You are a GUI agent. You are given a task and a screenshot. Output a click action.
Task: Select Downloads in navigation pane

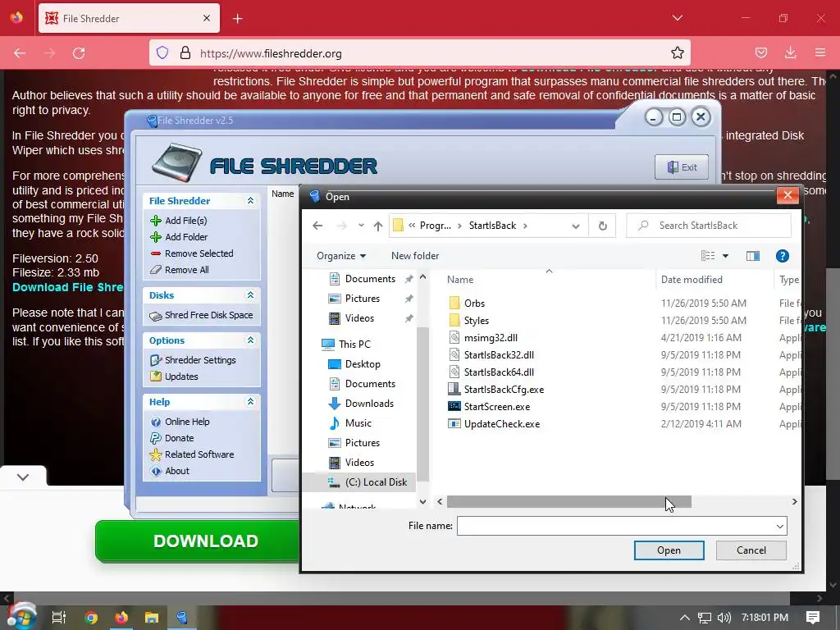pyautogui.click(x=361, y=404)
